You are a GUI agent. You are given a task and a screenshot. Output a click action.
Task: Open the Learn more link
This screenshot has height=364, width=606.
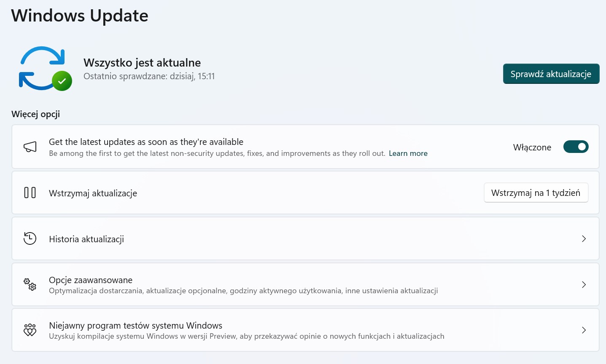pyautogui.click(x=408, y=153)
